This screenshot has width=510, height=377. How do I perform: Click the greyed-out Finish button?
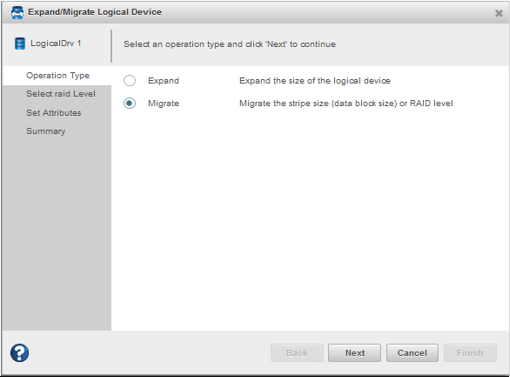coord(470,353)
